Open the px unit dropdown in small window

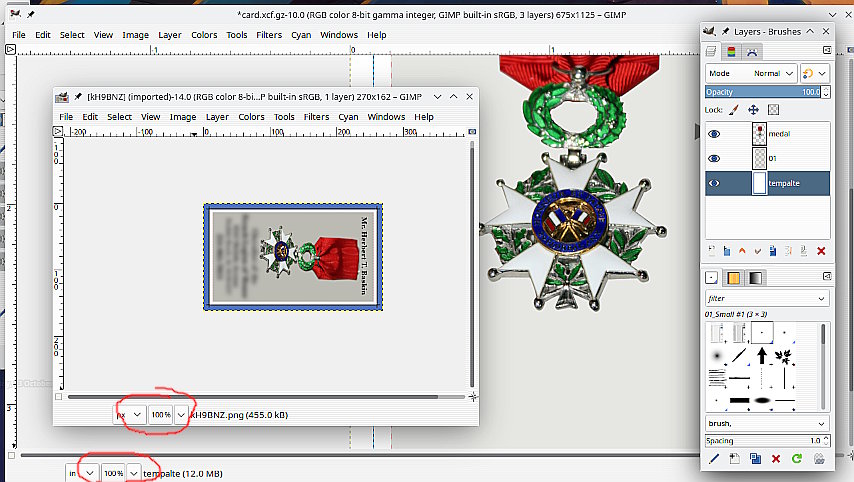pos(131,413)
